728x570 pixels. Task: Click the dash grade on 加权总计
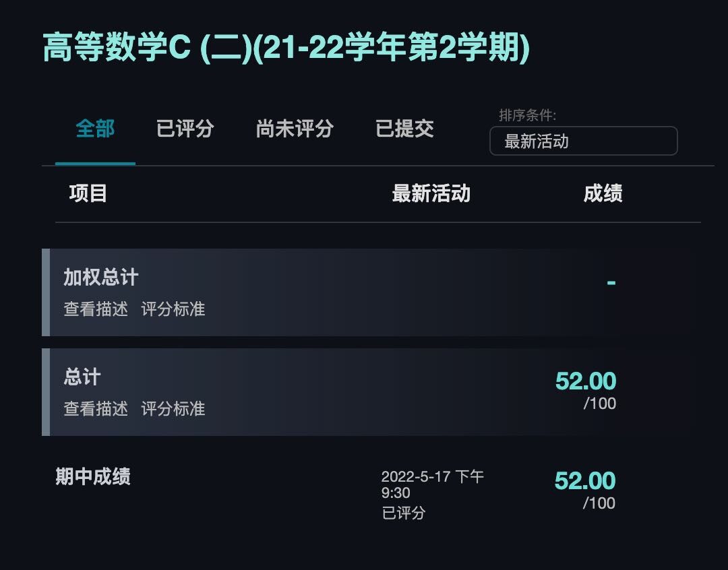pyautogui.click(x=611, y=281)
